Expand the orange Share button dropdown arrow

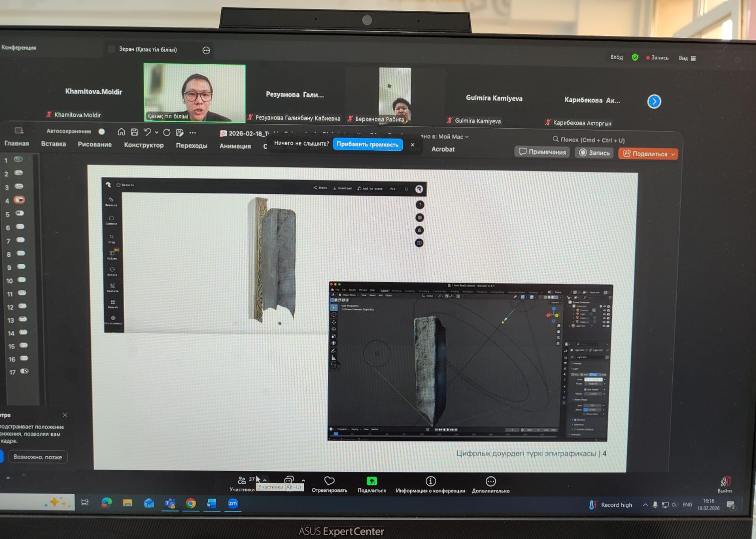(673, 154)
